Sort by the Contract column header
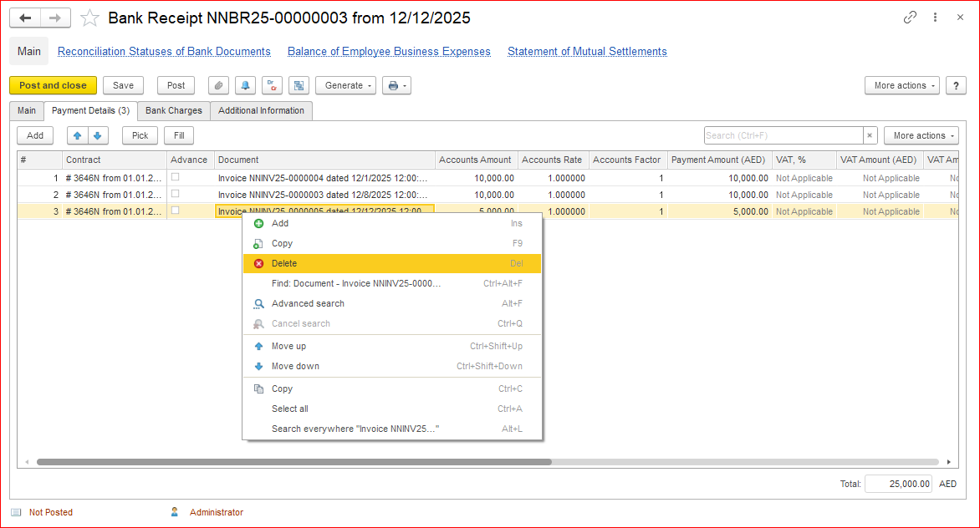Image resolution: width=980 pixels, height=528 pixels. coord(115,160)
